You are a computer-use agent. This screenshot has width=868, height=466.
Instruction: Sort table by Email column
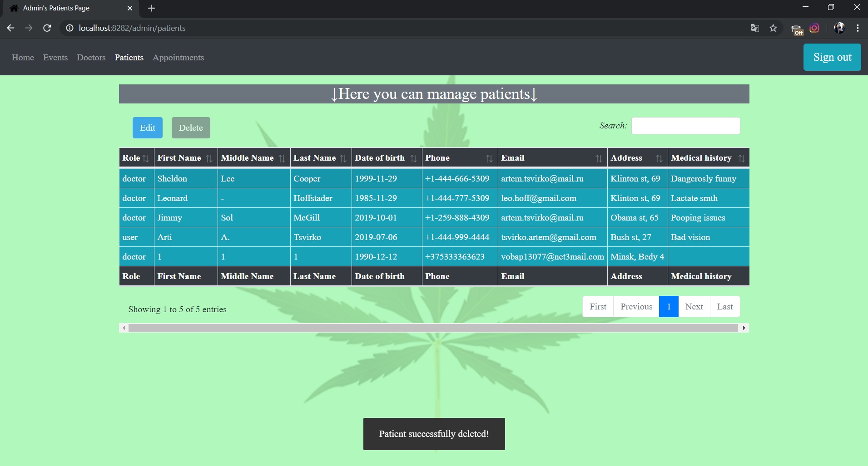(x=552, y=158)
